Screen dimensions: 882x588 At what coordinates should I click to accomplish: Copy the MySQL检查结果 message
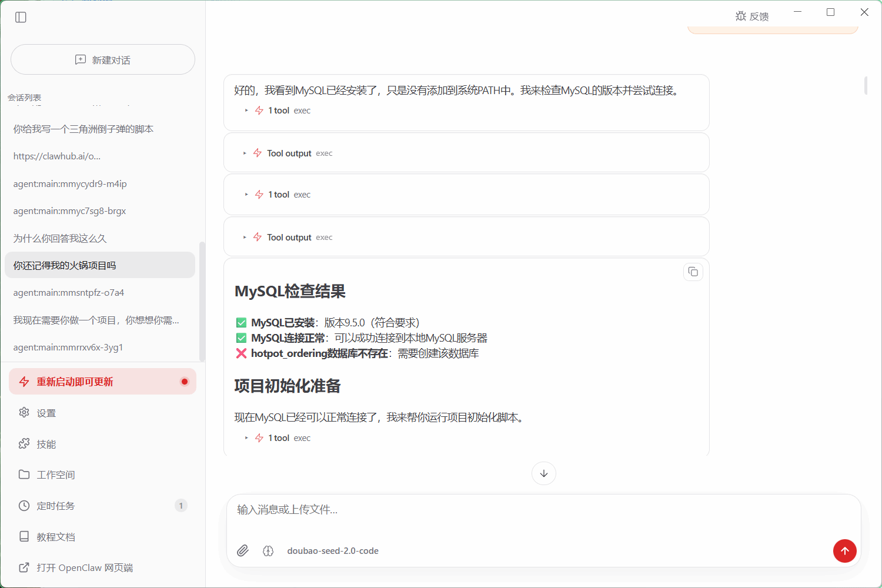pyautogui.click(x=693, y=272)
